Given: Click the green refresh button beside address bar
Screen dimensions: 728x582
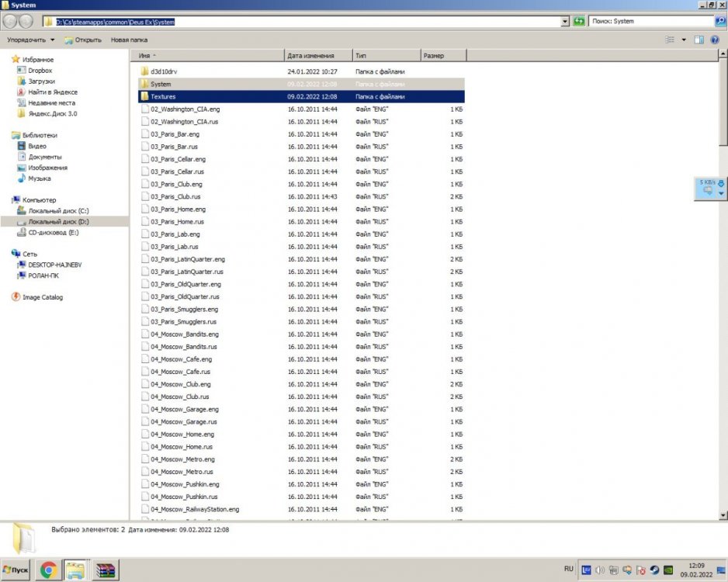Looking at the screenshot, I should click(x=579, y=22).
